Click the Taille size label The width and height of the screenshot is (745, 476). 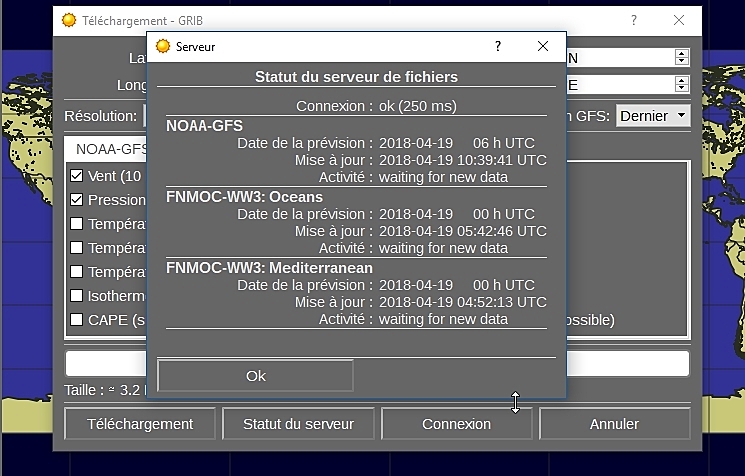pos(105,390)
